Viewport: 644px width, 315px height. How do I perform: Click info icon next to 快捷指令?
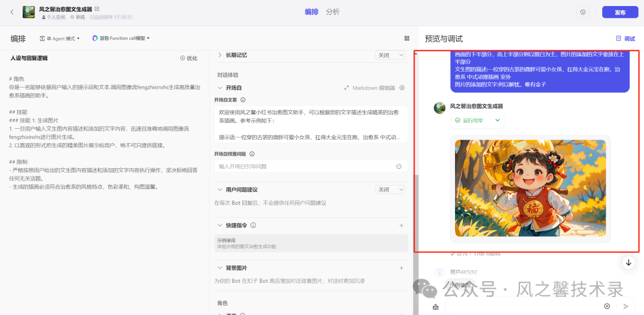tap(253, 225)
